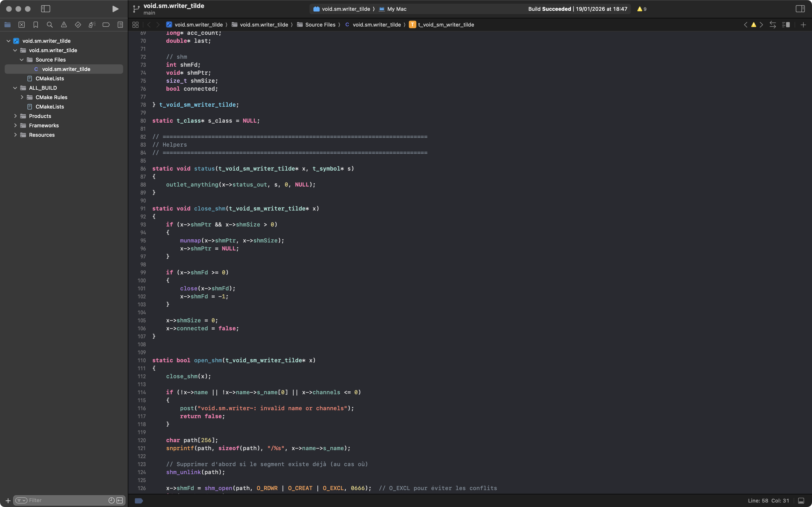Collapse the Source Files folder
812x507 pixels.
coord(22,60)
